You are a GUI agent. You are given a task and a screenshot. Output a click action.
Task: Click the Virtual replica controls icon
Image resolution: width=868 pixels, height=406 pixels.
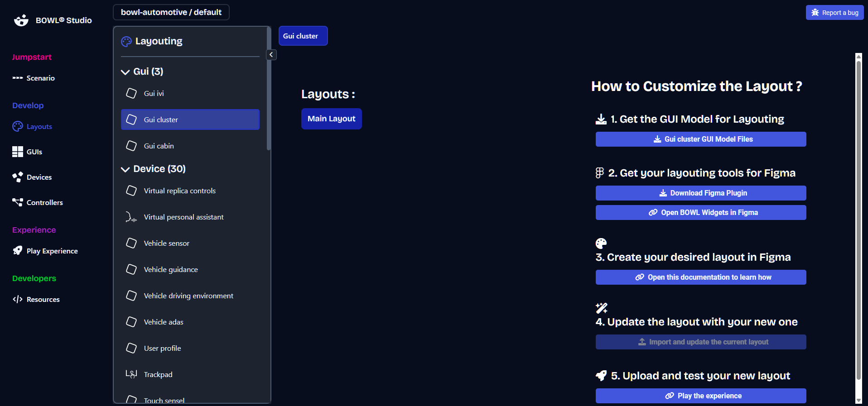click(131, 191)
